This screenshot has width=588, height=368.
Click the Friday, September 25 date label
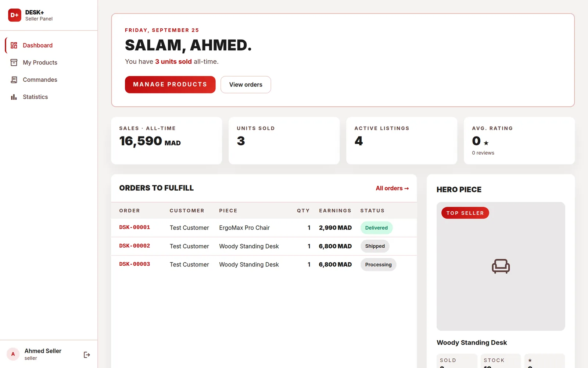(x=162, y=30)
